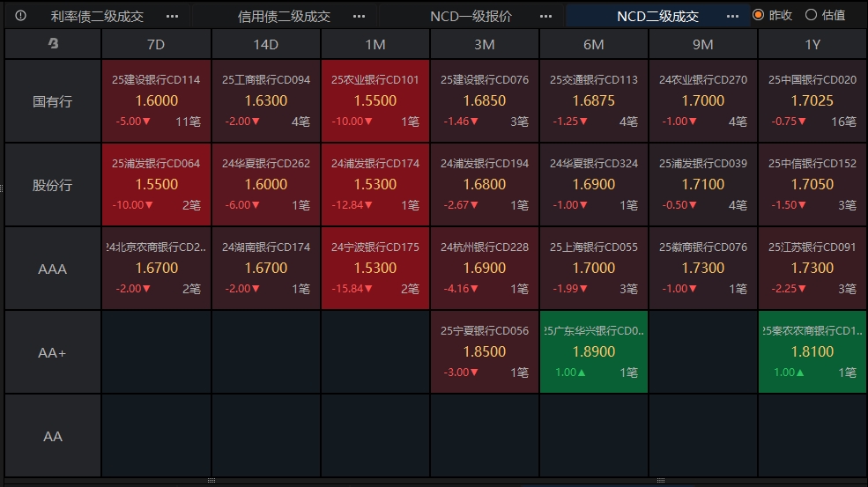This screenshot has height=487, width=868.
Task: Open more options for 信用债二级成交
Action: [359, 16]
